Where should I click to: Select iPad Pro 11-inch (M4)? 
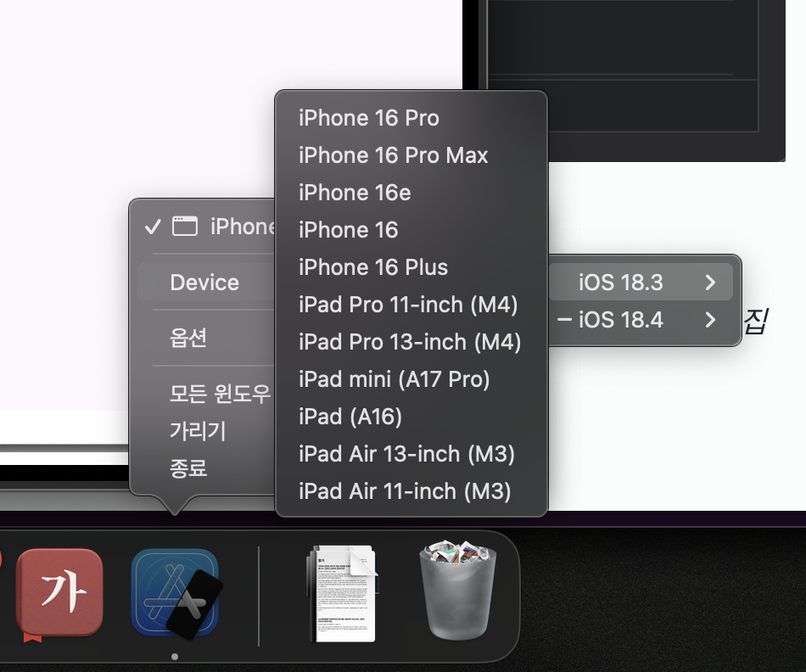point(411,305)
